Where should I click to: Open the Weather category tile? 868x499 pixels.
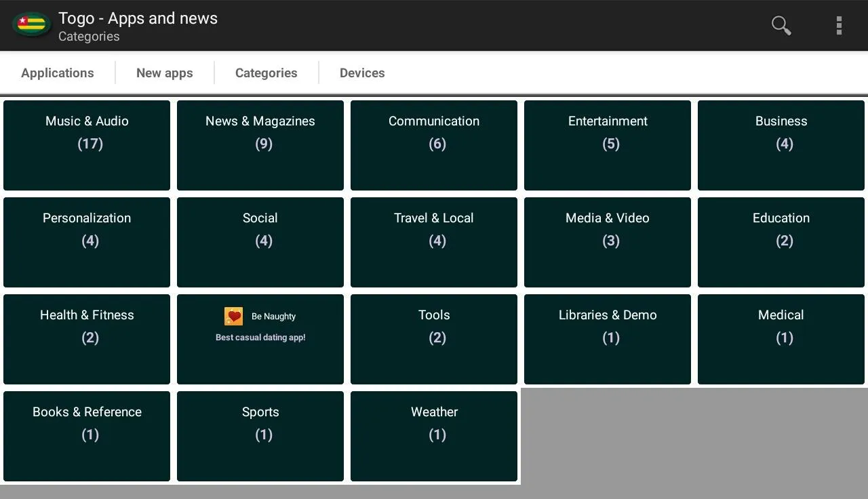coord(434,436)
